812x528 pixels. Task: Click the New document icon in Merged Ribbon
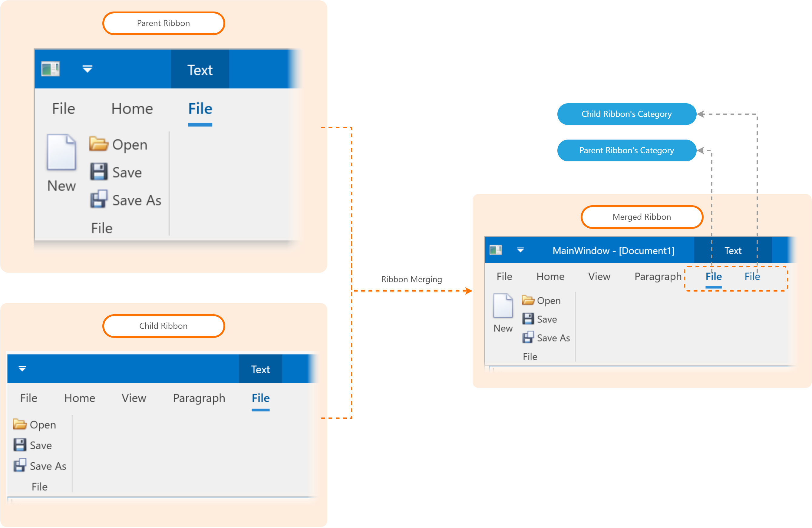coord(503,305)
